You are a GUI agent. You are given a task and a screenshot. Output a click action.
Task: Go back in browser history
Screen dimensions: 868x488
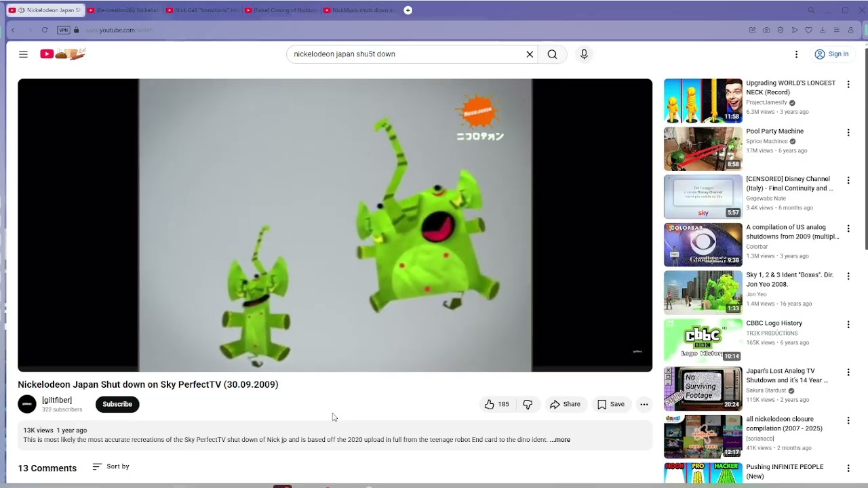tap(13, 30)
